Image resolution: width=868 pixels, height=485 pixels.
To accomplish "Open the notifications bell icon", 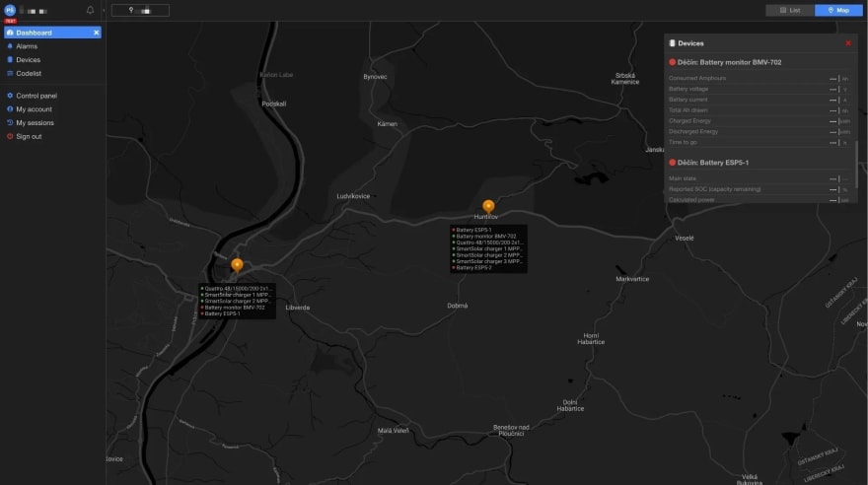I will 90,10.
